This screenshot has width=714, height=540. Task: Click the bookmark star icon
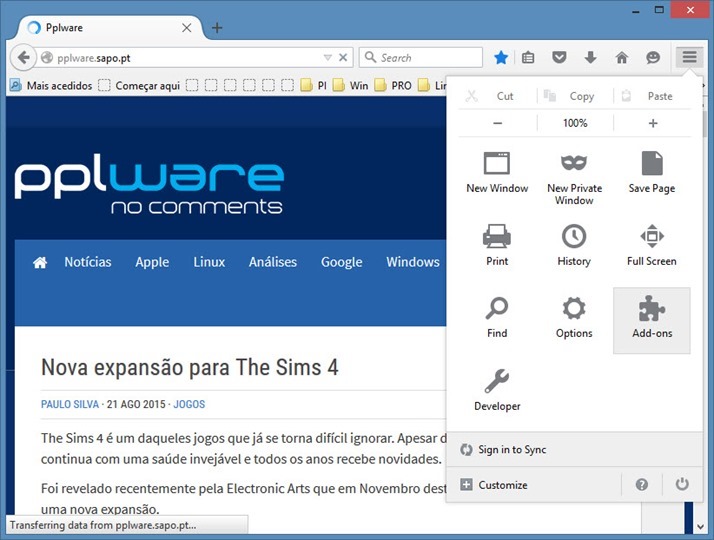(x=501, y=58)
